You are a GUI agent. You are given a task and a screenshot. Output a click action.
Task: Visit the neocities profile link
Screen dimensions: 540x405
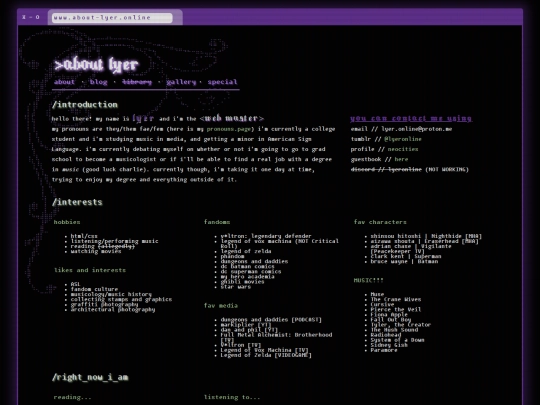[x=403, y=149]
